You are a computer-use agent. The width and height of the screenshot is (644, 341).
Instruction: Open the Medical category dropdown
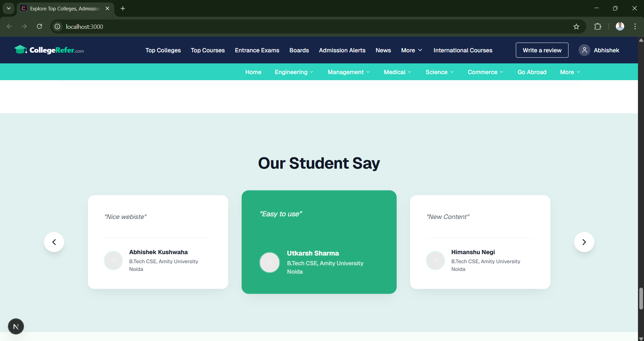pyautogui.click(x=397, y=72)
